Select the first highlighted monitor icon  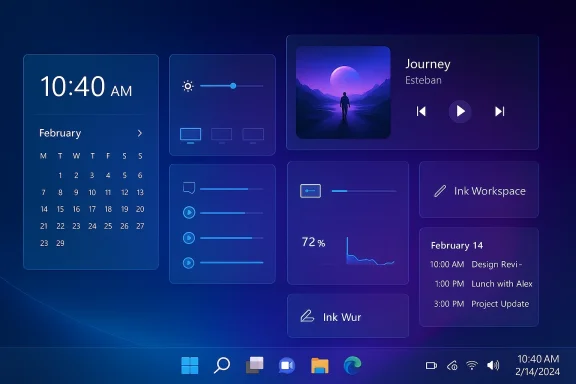(190, 136)
